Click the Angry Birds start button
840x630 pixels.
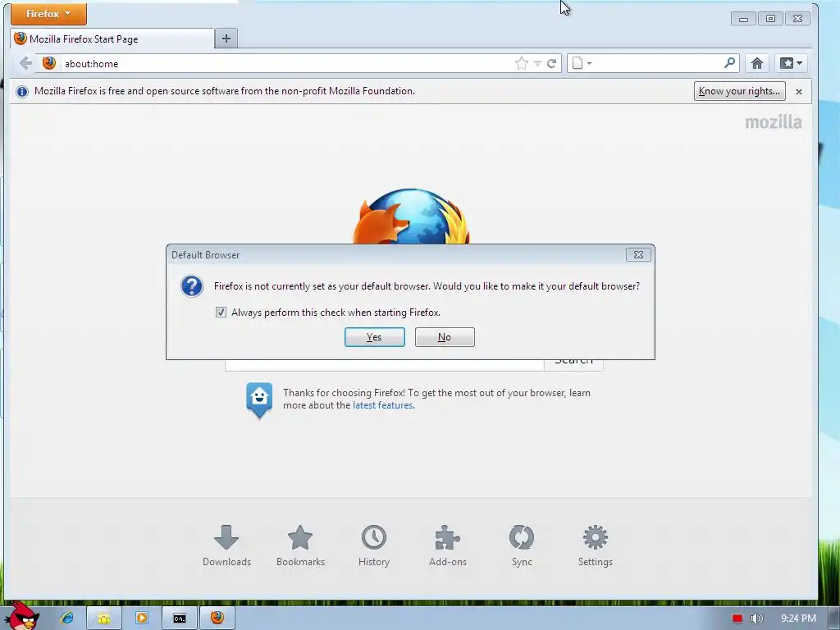pyautogui.click(x=21, y=615)
